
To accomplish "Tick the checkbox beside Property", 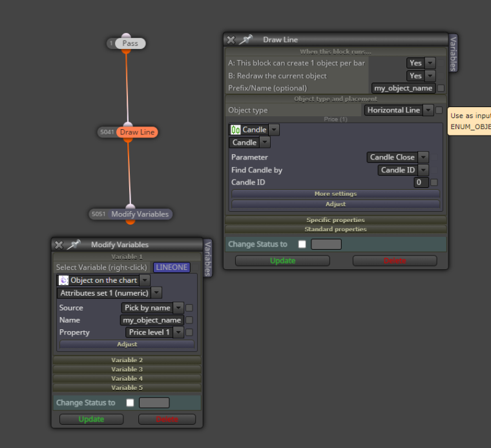I will coord(189,332).
